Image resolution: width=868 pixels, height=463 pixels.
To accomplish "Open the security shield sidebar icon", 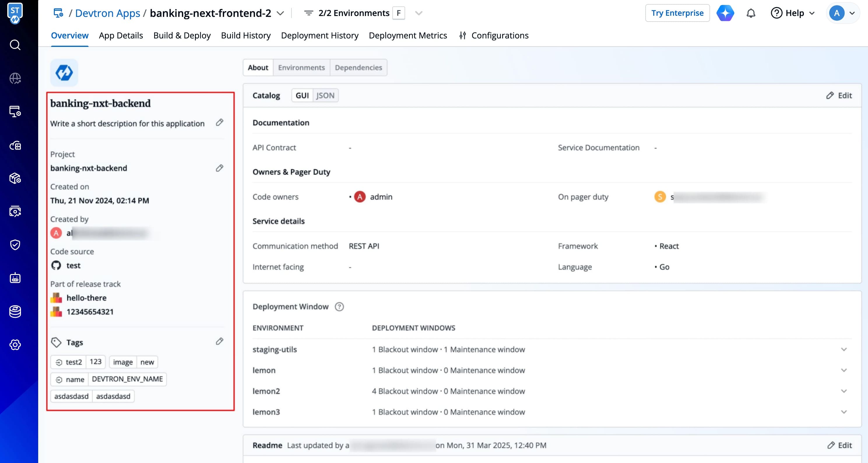I will click(x=15, y=245).
